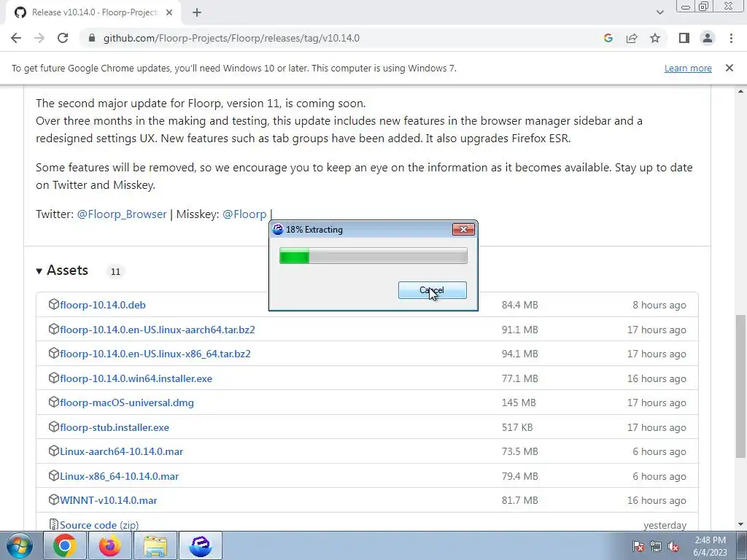Viewport: 747px width, 560px height.
Task: Open the Google search icon in address bar
Action: 608,38
